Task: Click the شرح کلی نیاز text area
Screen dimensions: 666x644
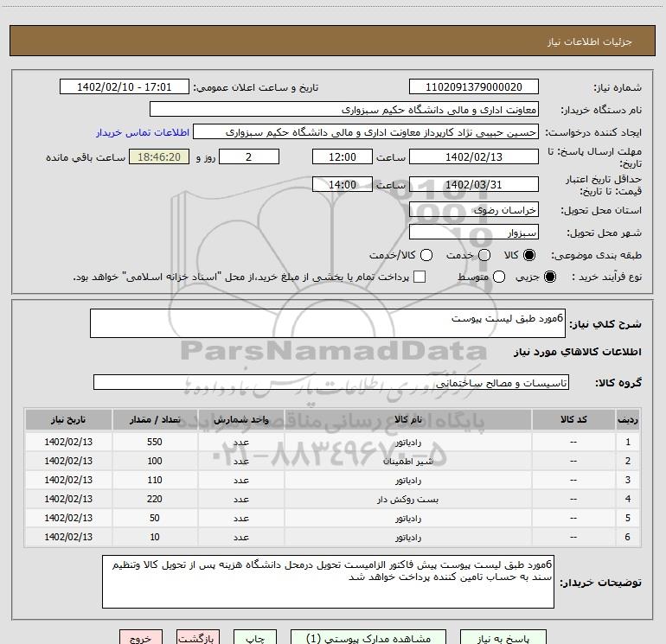Action: (328, 323)
